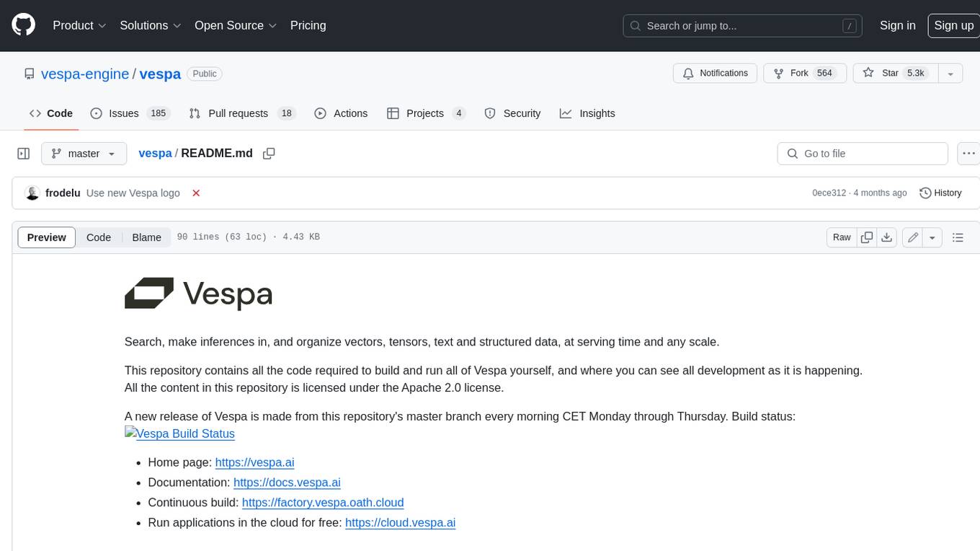Switch to the Projects tab
Image resolution: width=980 pixels, height=551 pixels.
coord(427,113)
